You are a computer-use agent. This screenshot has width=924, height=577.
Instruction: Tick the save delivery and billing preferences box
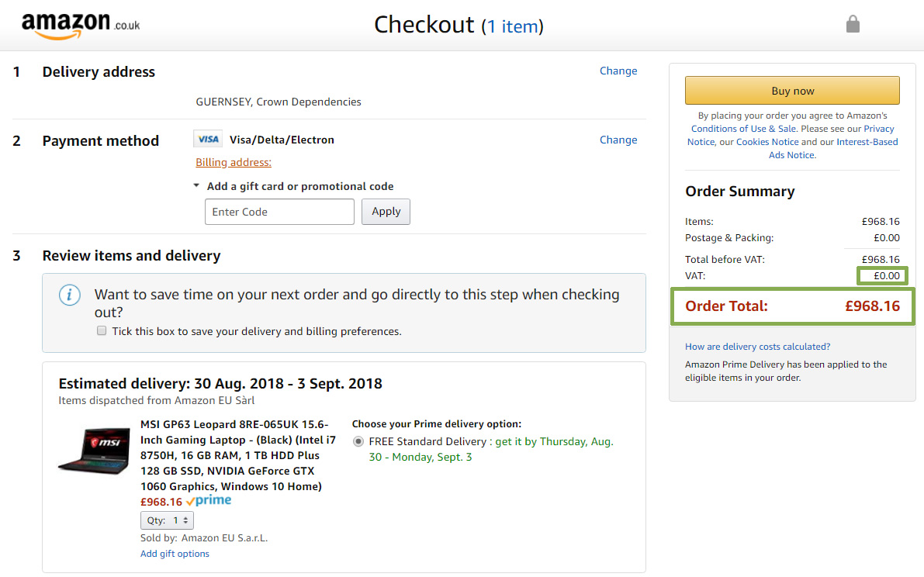point(102,331)
